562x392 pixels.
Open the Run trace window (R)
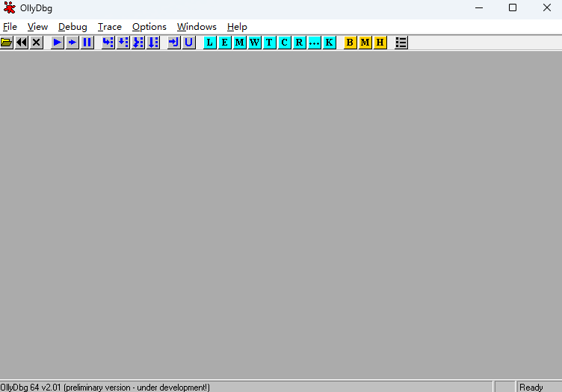(299, 43)
